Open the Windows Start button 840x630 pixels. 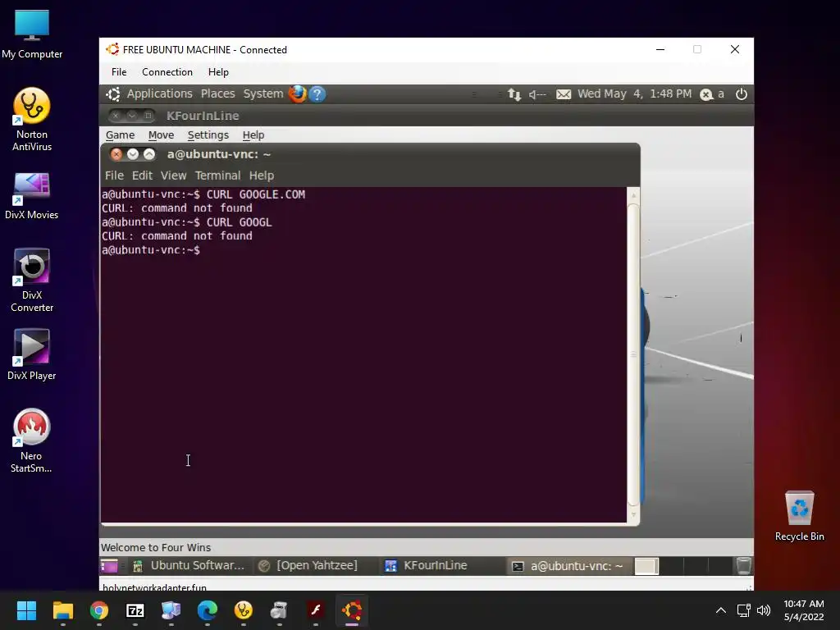[x=26, y=610]
